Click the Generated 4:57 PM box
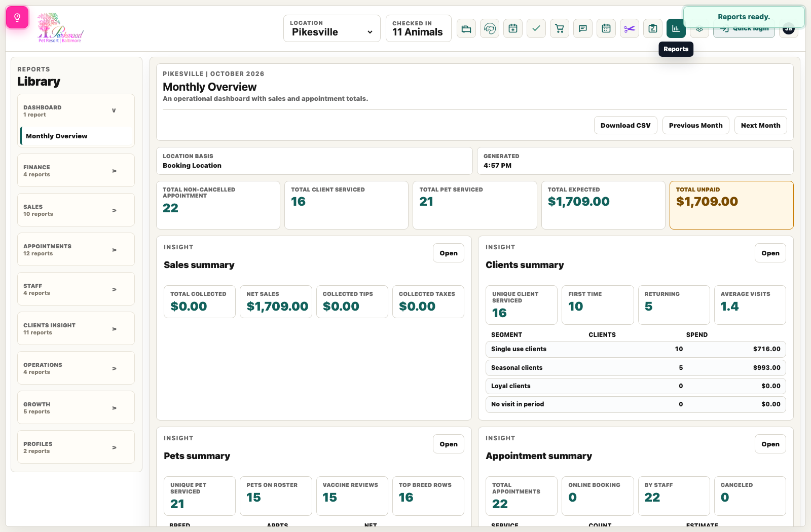 tap(635, 161)
